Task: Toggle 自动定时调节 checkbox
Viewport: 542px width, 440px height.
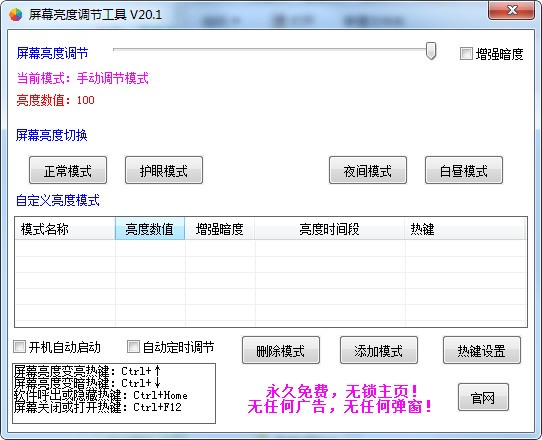Action: (x=133, y=346)
